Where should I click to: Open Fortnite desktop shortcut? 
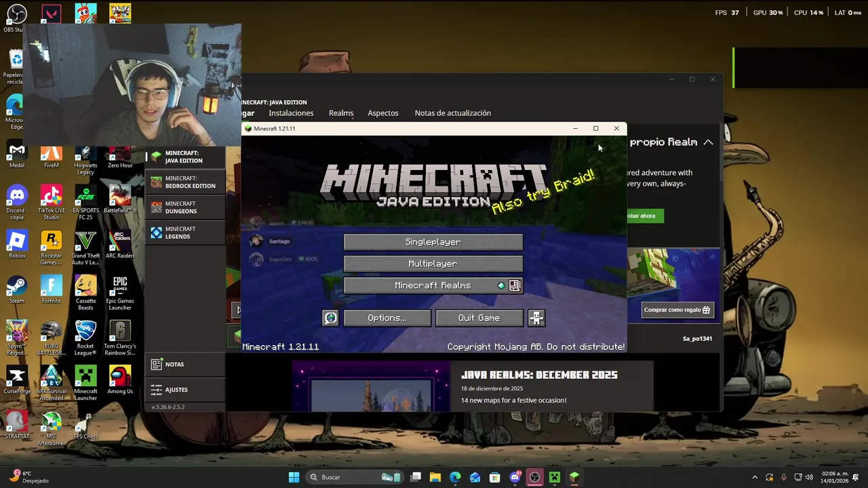52,290
